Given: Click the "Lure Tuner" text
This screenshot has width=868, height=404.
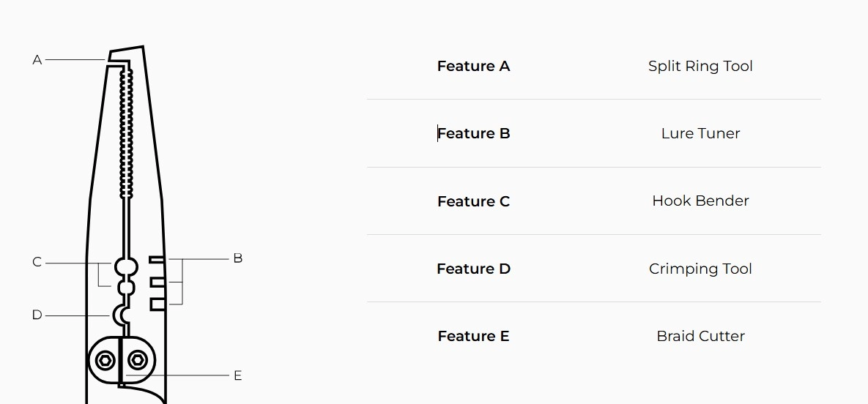Looking at the screenshot, I should 700,133.
